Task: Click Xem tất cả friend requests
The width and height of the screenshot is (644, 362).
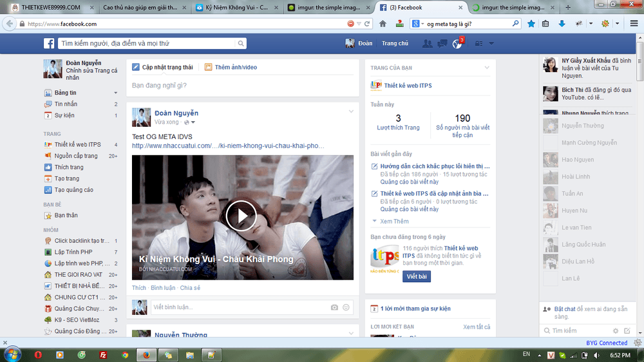Action: [477, 327]
